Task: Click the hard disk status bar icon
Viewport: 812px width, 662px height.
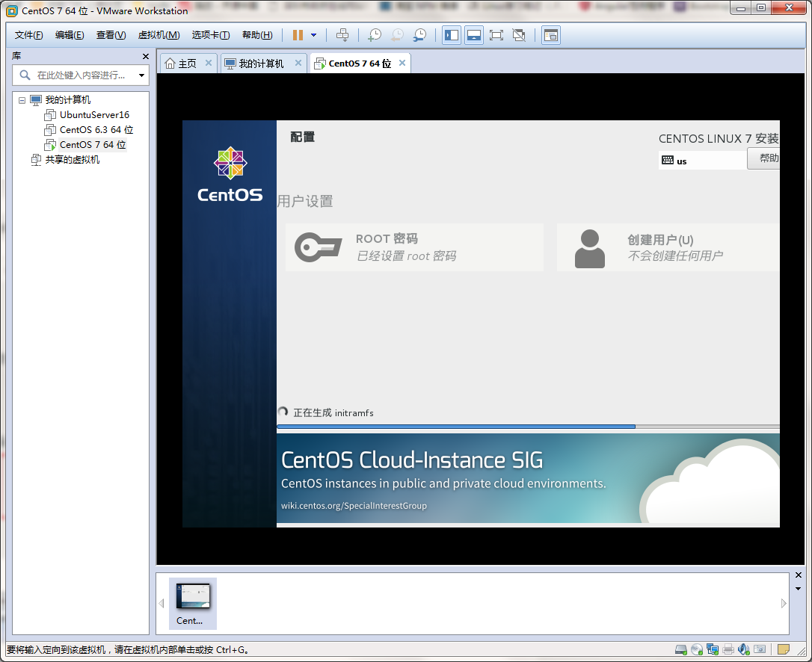Action: pyautogui.click(x=681, y=649)
